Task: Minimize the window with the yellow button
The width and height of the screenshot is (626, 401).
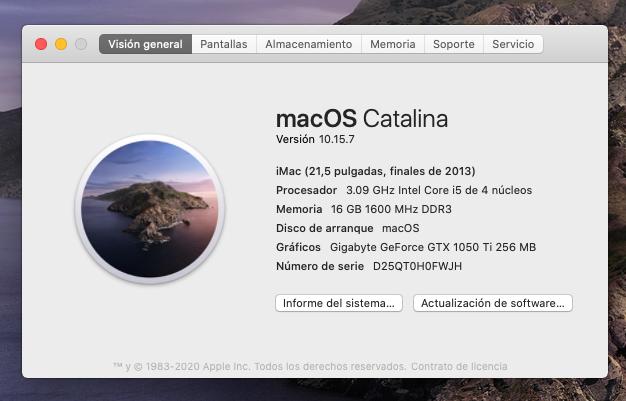Action: pyautogui.click(x=61, y=44)
